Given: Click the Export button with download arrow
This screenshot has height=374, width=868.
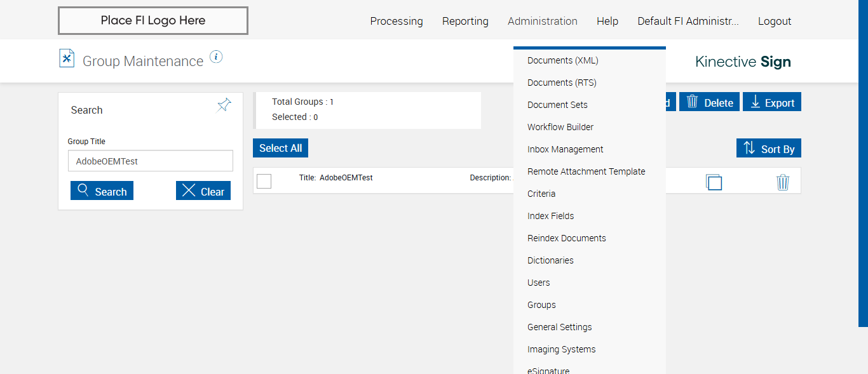Looking at the screenshot, I should (772, 102).
